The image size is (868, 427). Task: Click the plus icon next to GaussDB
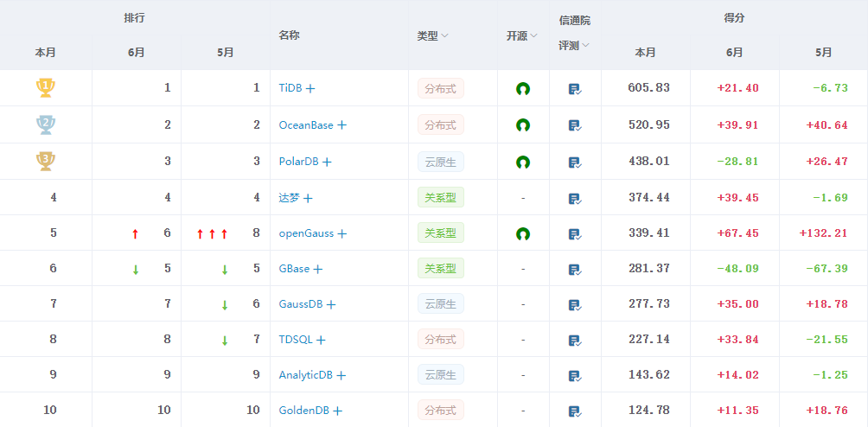click(331, 305)
